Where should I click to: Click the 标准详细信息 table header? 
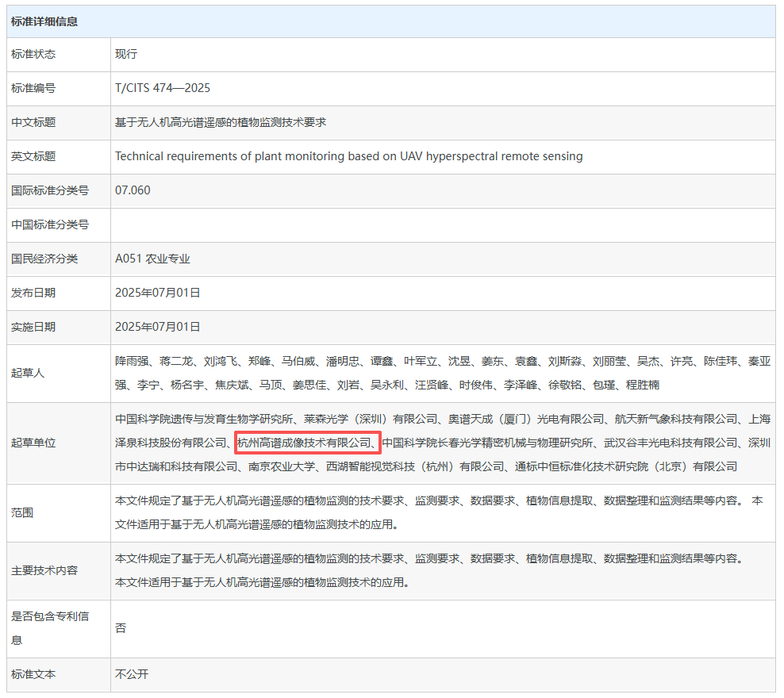tap(44, 21)
